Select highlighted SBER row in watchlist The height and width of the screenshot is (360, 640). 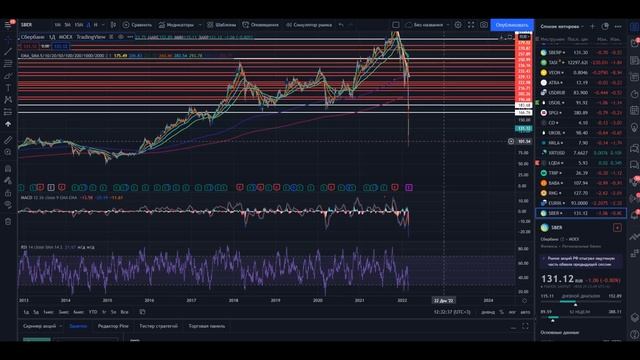click(581, 213)
